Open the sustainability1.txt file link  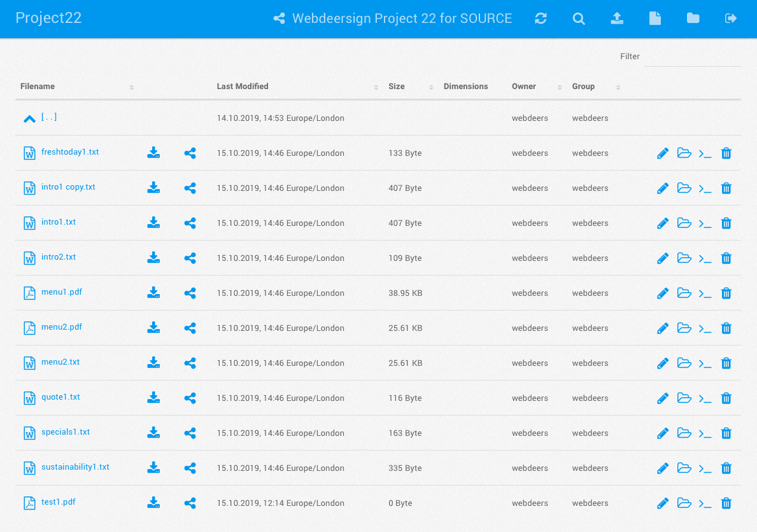point(75,467)
